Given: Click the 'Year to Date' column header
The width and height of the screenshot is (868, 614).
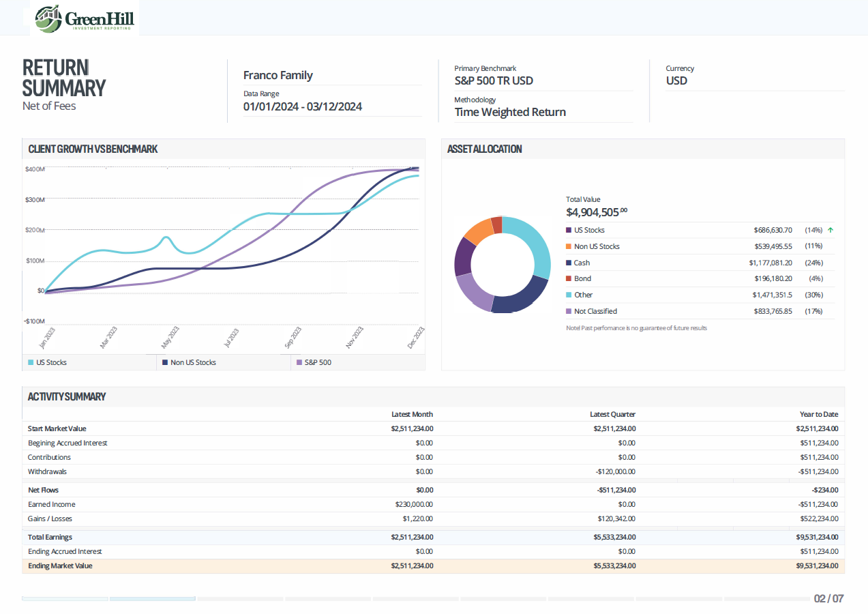Looking at the screenshot, I should (x=819, y=414).
